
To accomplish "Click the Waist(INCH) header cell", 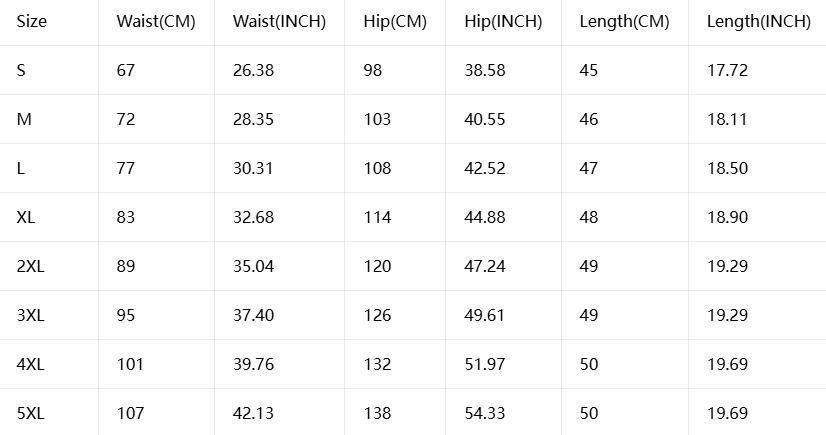I will (x=279, y=22).
